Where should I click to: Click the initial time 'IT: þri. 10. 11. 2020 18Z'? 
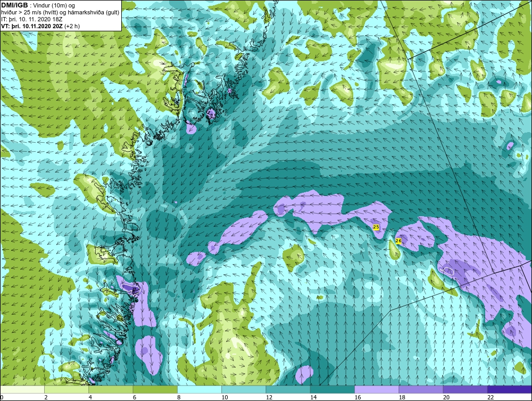[x=31, y=19]
